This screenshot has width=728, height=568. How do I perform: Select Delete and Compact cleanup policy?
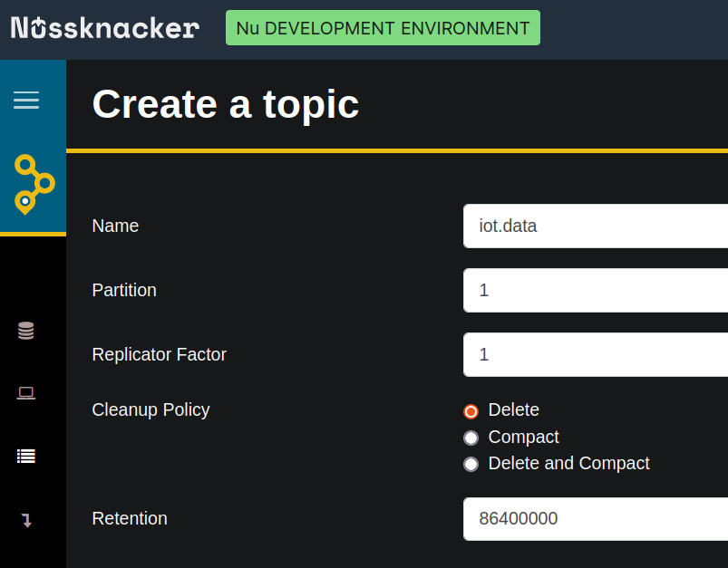click(471, 464)
